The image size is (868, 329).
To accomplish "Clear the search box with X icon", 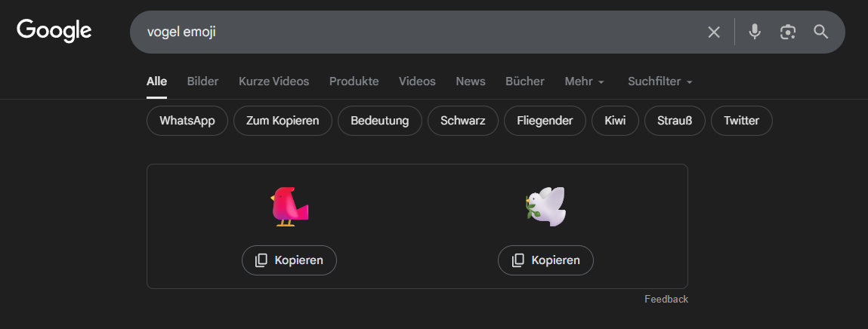I will tap(714, 32).
